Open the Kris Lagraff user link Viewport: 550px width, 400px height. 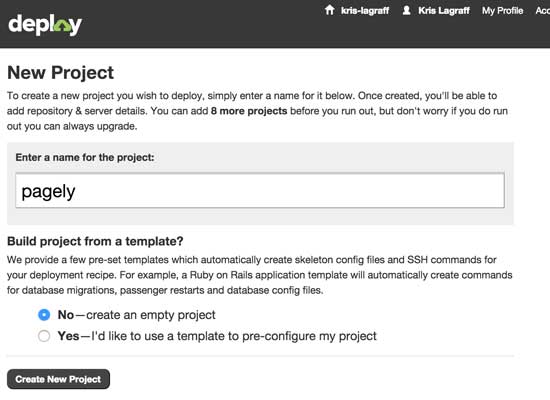pos(444,11)
